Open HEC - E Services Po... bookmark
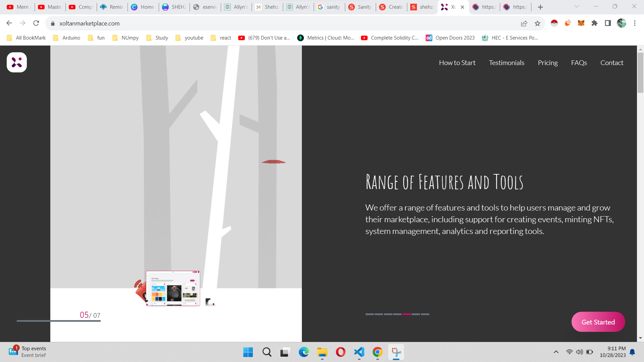 pos(510,38)
